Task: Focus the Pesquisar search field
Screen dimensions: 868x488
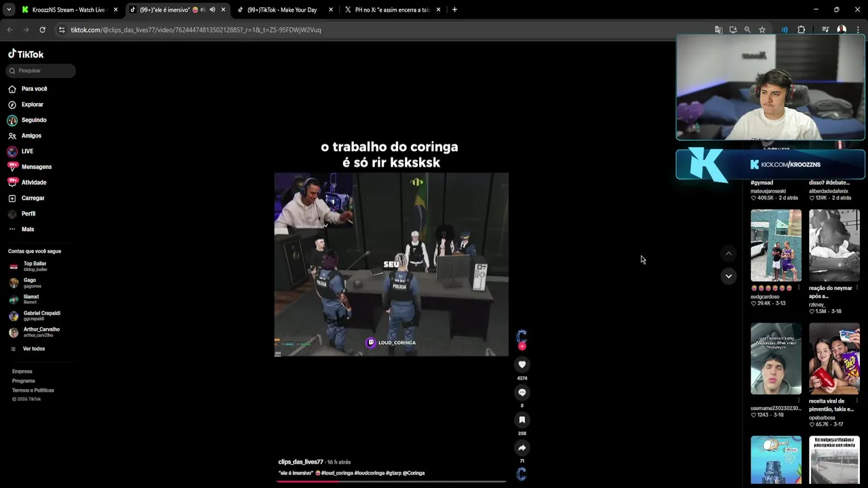Action: coord(41,70)
